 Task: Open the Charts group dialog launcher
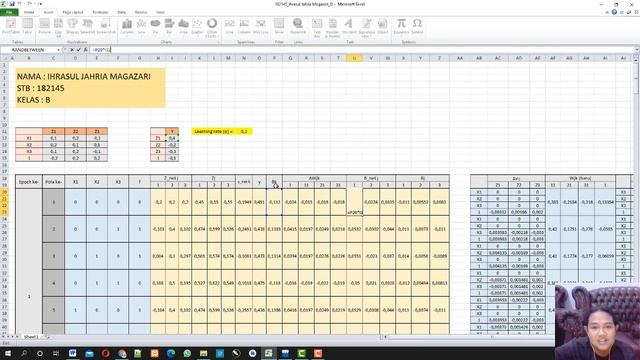click(x=218, y=42)
